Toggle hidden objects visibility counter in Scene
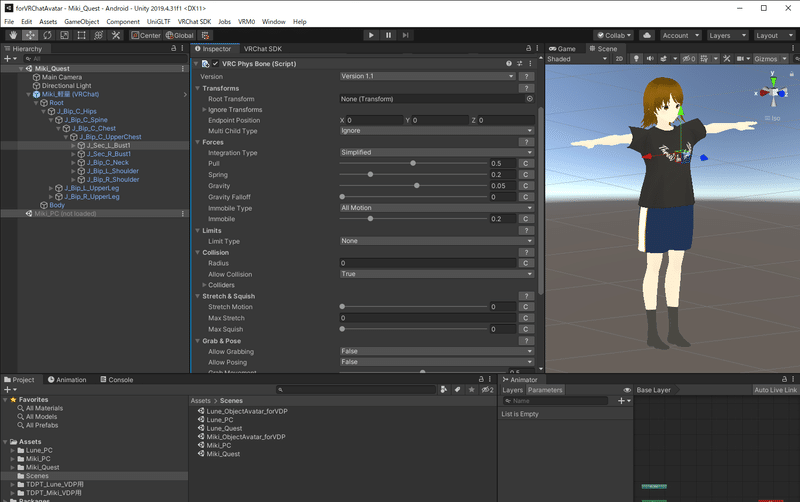The image size is (800, 502). [x=689, y=59]
